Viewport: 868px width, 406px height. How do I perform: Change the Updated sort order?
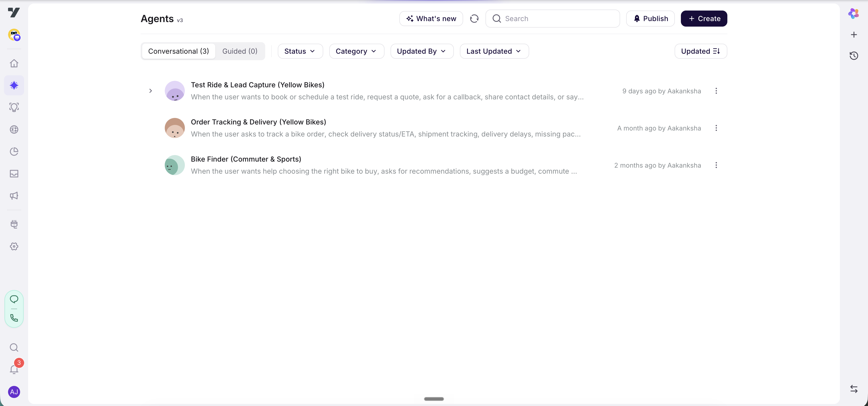pyautogui.click(x=700, y=51)
